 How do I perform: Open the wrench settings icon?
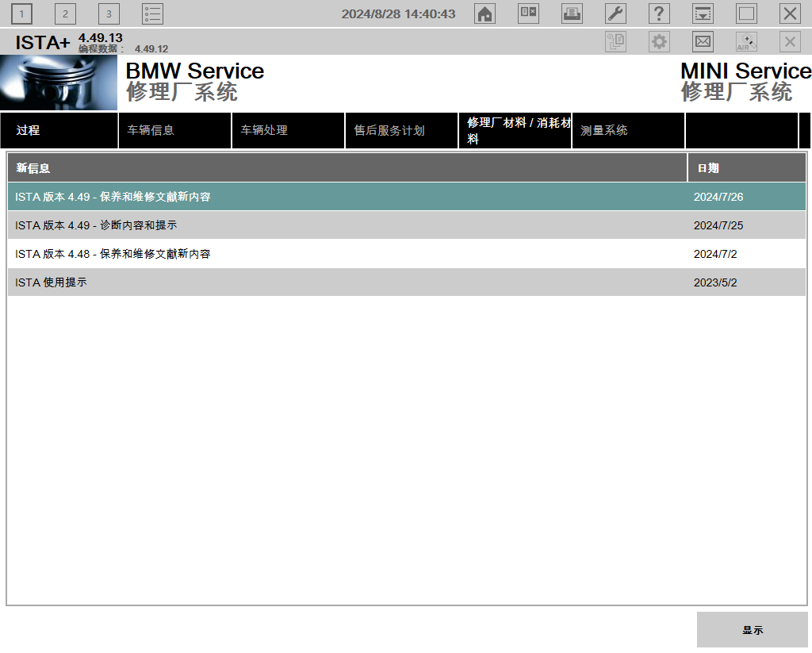click(615, 14)
